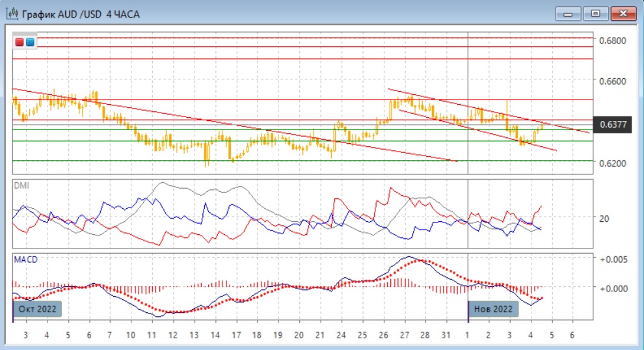Screen dimensions: 644x350
Task: Click the candlestick chart icon in title bar
Action: (10, 13)
